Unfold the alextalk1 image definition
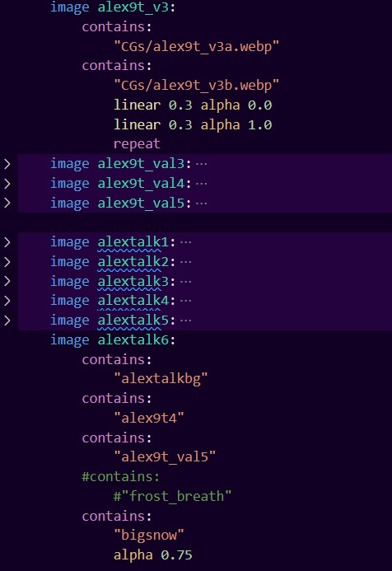This screenshot has height=571, width=392. point(7,242)
